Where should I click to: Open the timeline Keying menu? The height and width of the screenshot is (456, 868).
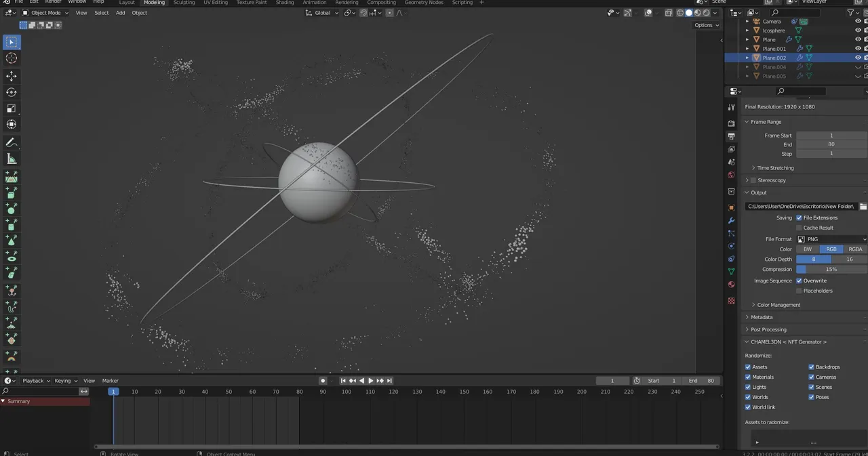click(x=65, y=381)
